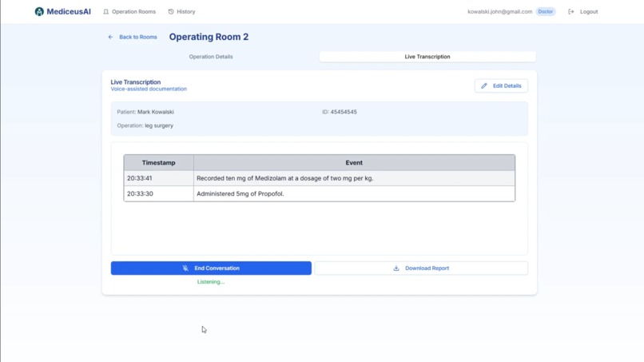Image resolution: width=644 pixels, height=362 pixels.
Task: Click the download icon in Download Report
Action: point(396,269)
